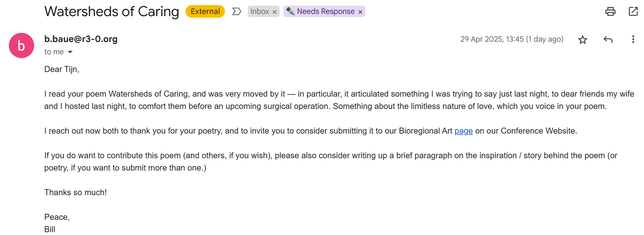
Task: Print all messages in this conversation
Action: point(610,12)
